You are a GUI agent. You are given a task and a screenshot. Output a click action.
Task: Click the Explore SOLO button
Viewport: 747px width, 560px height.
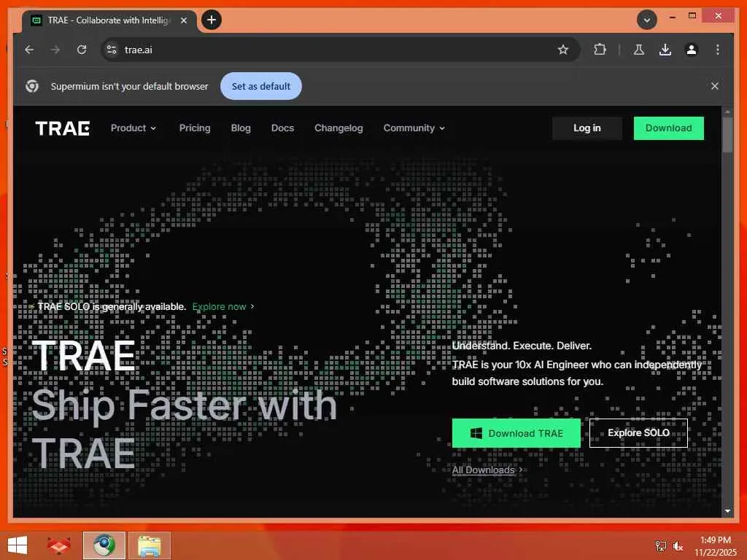pyautogui.click(x=638, y=433)
